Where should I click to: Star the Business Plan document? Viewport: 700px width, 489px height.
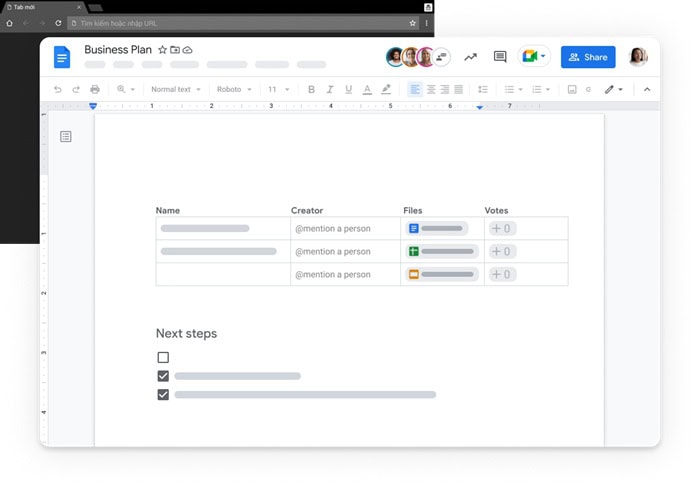coord(163,50)
